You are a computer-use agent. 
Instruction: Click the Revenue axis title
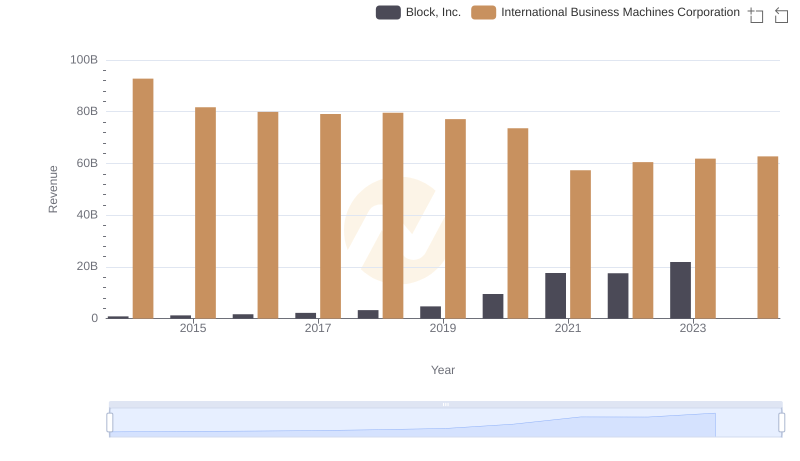coord(53,189)
